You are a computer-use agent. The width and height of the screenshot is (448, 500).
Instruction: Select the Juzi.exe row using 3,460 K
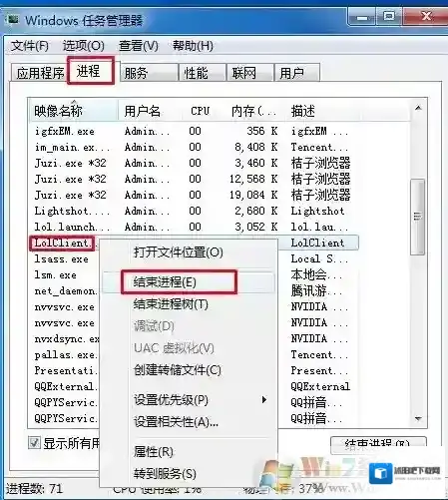(x=194, y=163)
